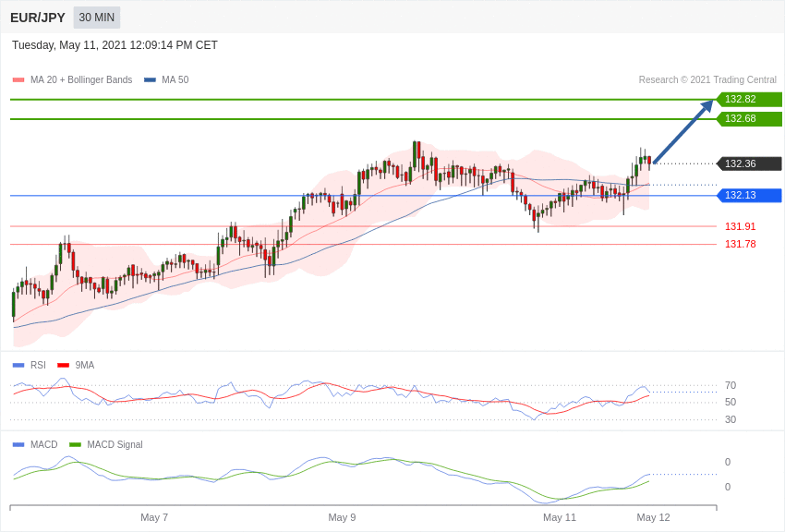Click the 131.78 support level label
Viewport: 785px width, 532px height.
click(x=740, y=244)
